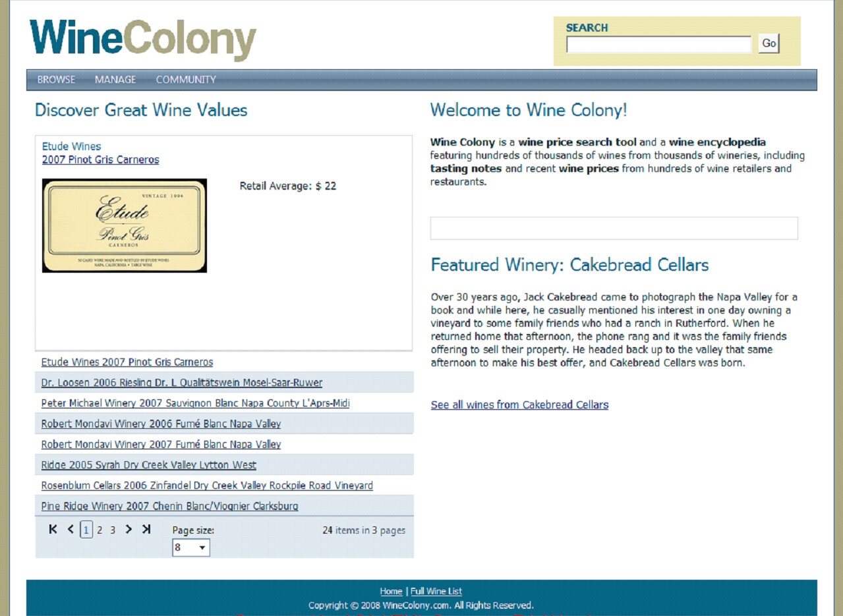This screenshot has width=843, height=616.
Task: Select page 1 in the pager
Action: point(86,530)
